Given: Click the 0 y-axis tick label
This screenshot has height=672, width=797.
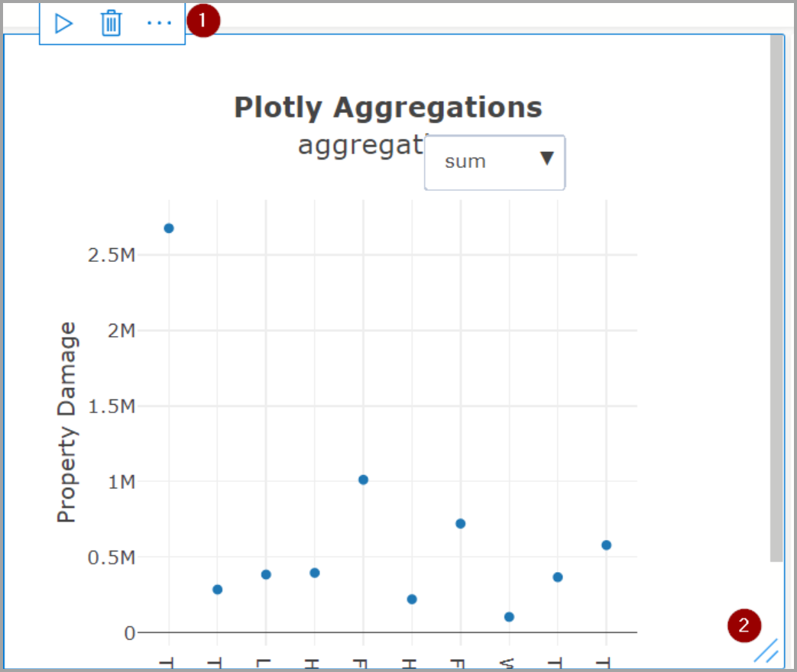Looking at the screenshot, I should pyautogui.click(x=130, y=633).
